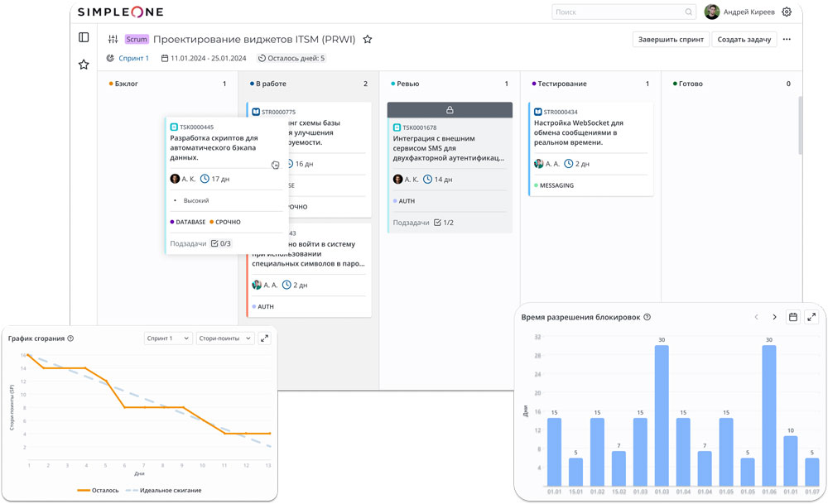The width and height of the screenshot is (828, 504).
Task: Expand the burndown chart to fullscreen
Action: [266, 338]
